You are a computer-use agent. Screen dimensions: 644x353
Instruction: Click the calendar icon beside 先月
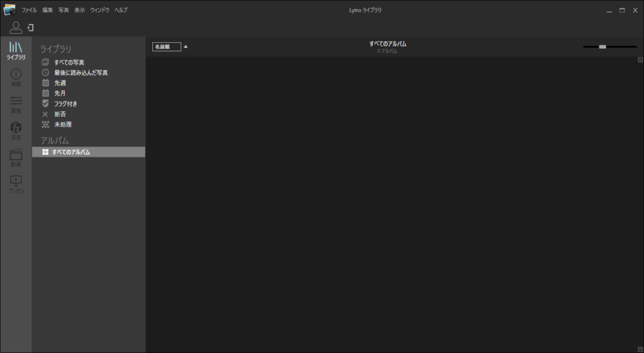tap(45, 93)
